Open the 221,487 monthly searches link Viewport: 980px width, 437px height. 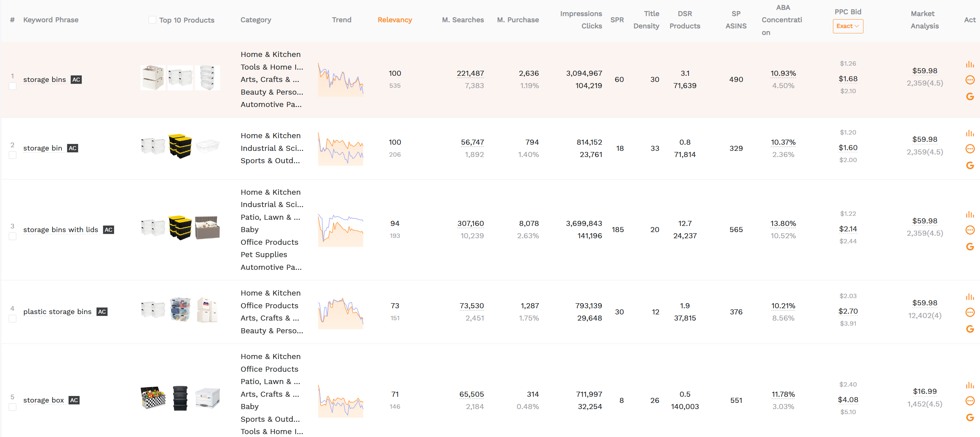471,73
